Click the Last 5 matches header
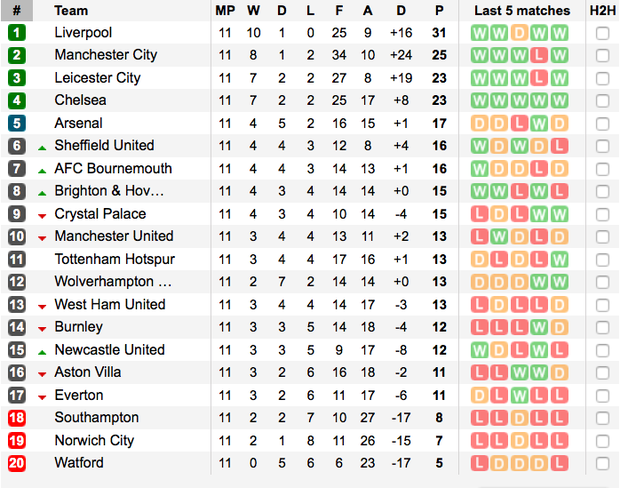This screenshot has width=620, height=488. tap(522, 11)
